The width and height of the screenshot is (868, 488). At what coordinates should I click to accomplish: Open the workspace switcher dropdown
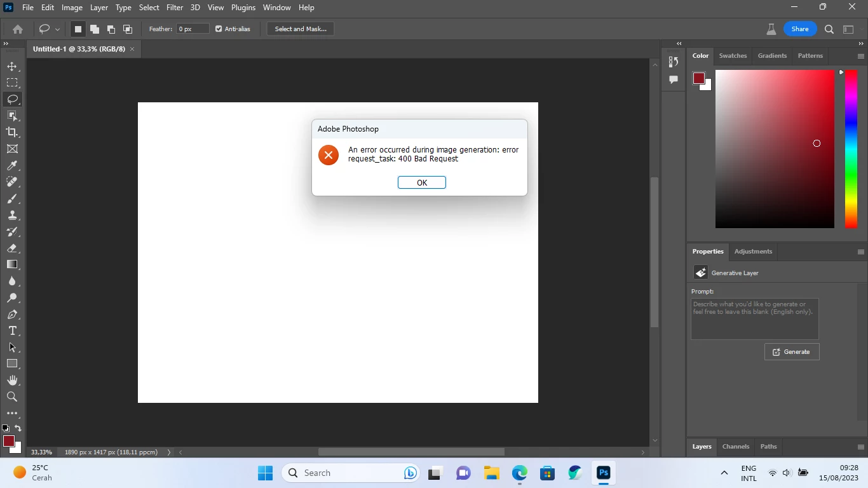848,29
